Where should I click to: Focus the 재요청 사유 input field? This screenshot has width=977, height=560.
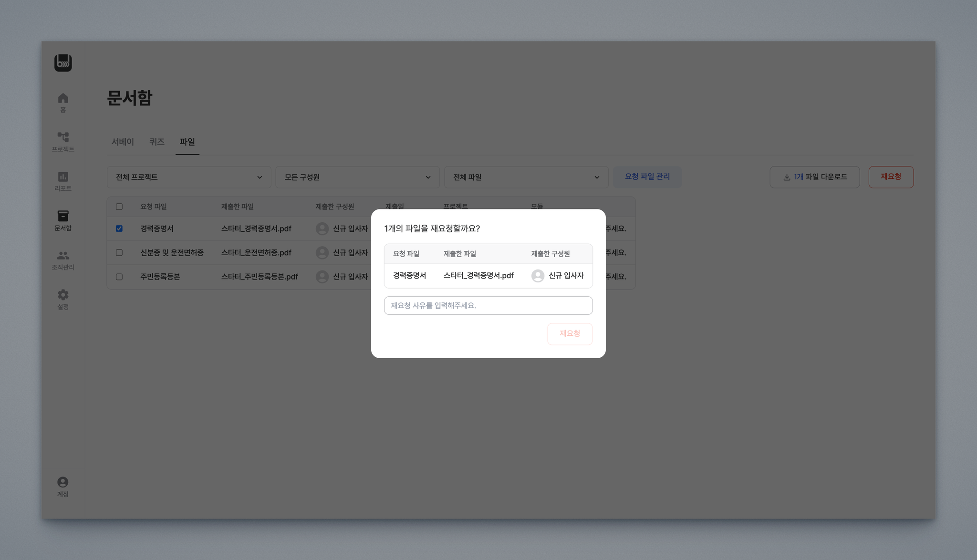point(488,305)
